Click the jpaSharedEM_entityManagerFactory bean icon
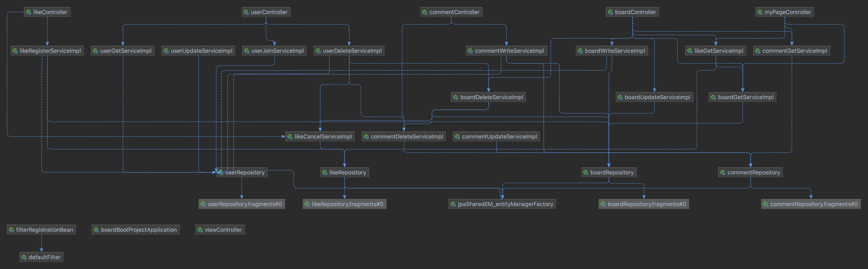868x269 pixels. pos(453,204)
